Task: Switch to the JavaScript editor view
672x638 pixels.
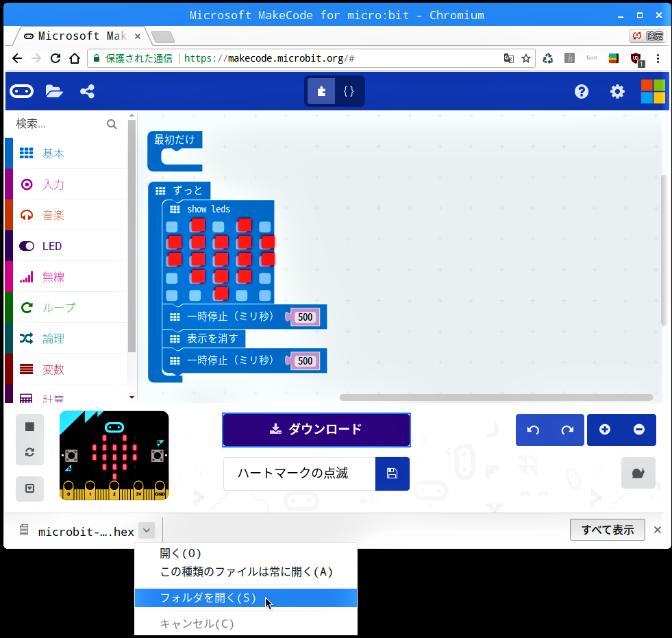Action: coord(349,91)
